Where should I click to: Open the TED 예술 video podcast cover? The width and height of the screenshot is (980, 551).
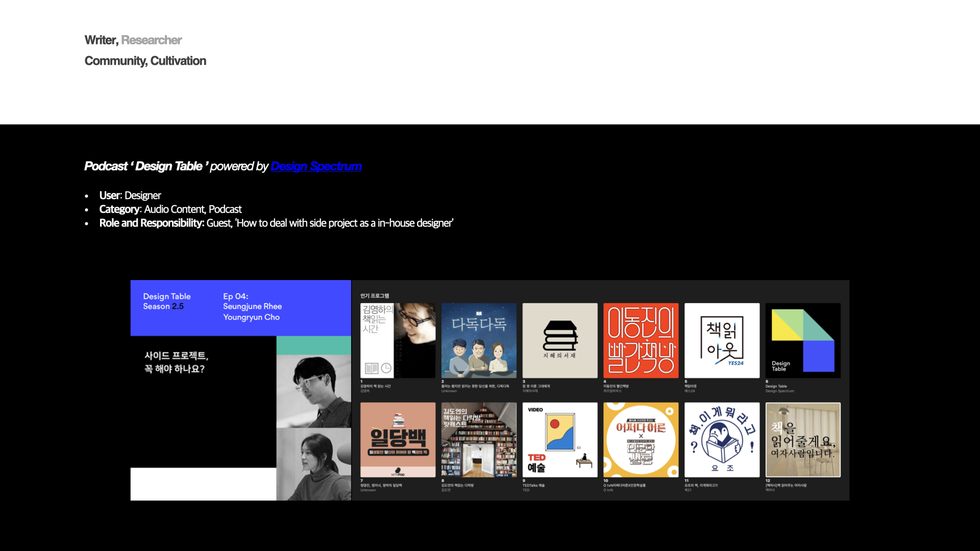point(559,440)
